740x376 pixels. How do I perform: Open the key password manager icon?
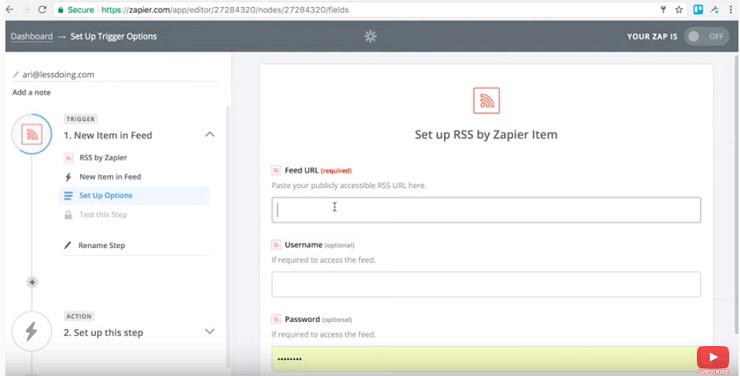663,9
